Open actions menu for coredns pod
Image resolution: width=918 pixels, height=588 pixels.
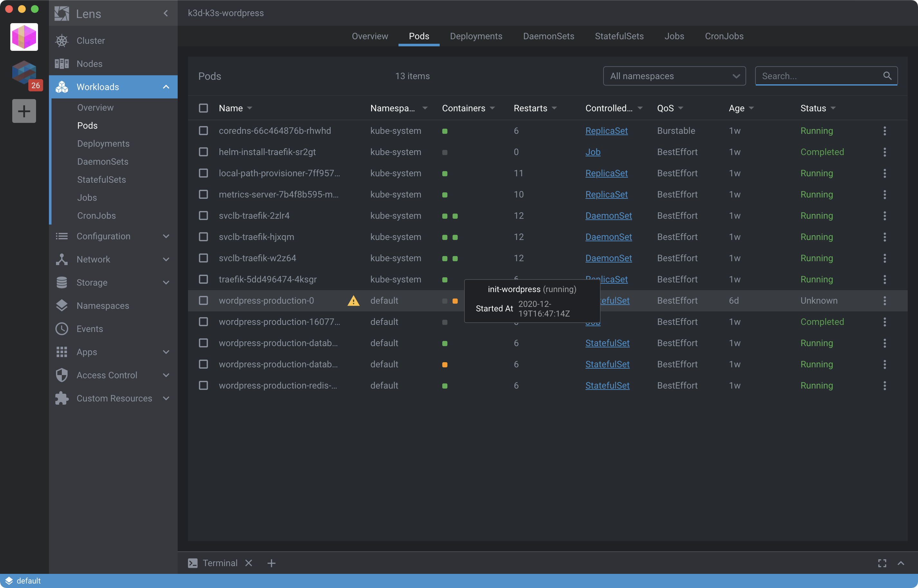[885, 131]
